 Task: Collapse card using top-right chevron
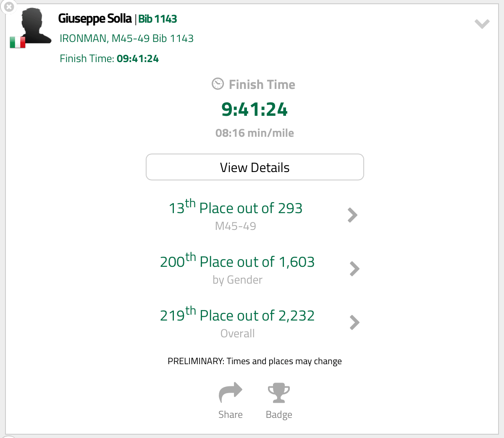[482, 24]
